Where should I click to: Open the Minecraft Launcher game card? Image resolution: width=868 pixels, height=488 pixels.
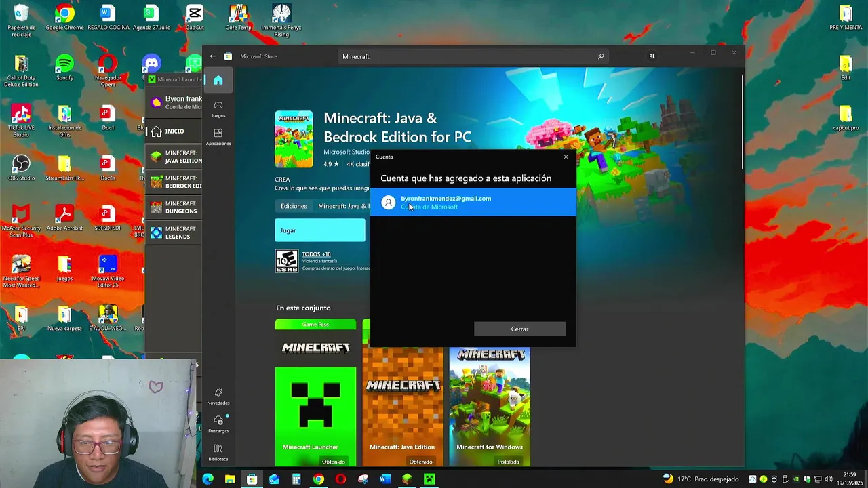point(315,393)
